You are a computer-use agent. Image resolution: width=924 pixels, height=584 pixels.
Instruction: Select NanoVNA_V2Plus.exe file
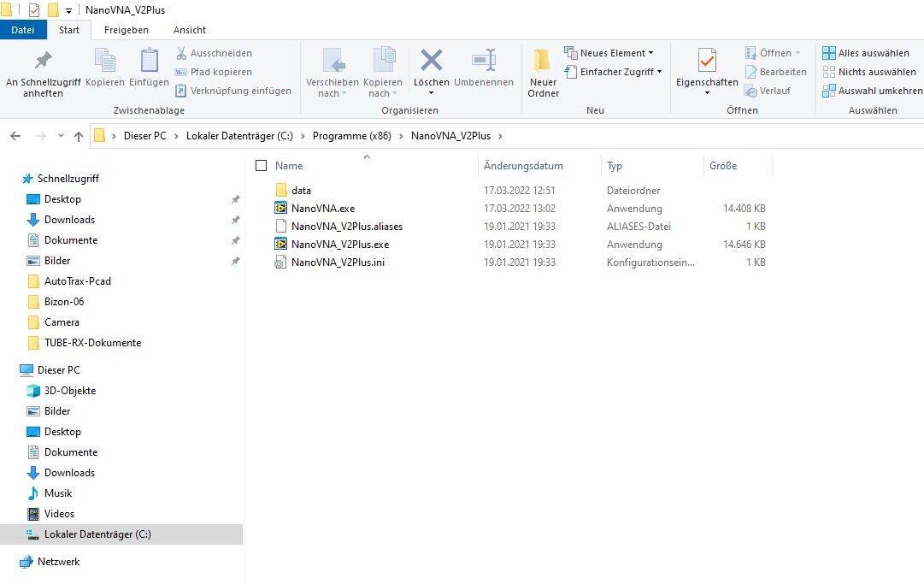pos(340,244)
